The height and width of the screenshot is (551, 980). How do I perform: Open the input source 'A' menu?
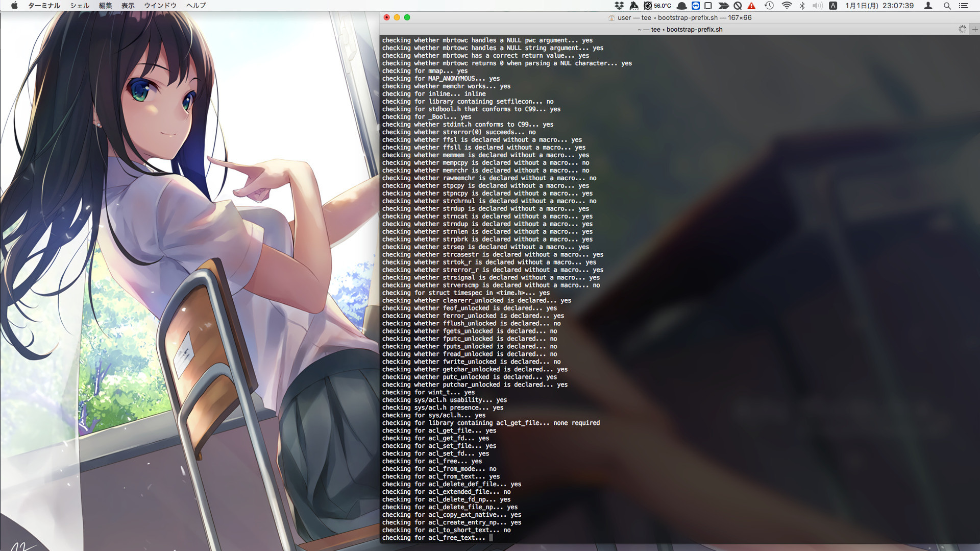833,6
